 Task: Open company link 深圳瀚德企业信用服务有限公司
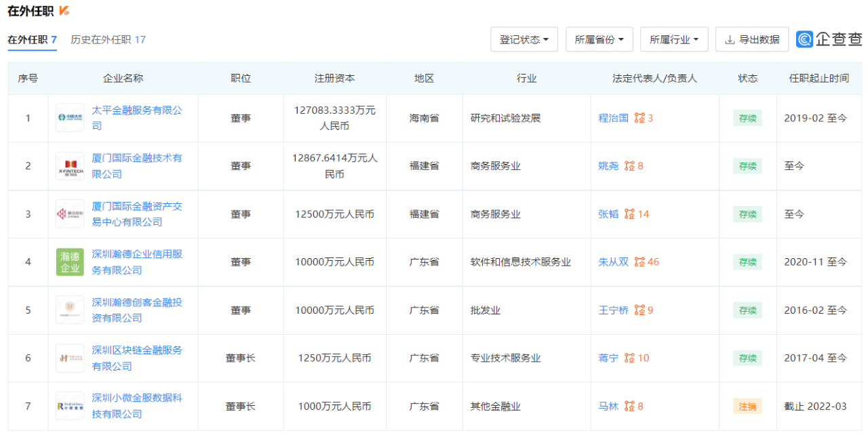[137, 262]
